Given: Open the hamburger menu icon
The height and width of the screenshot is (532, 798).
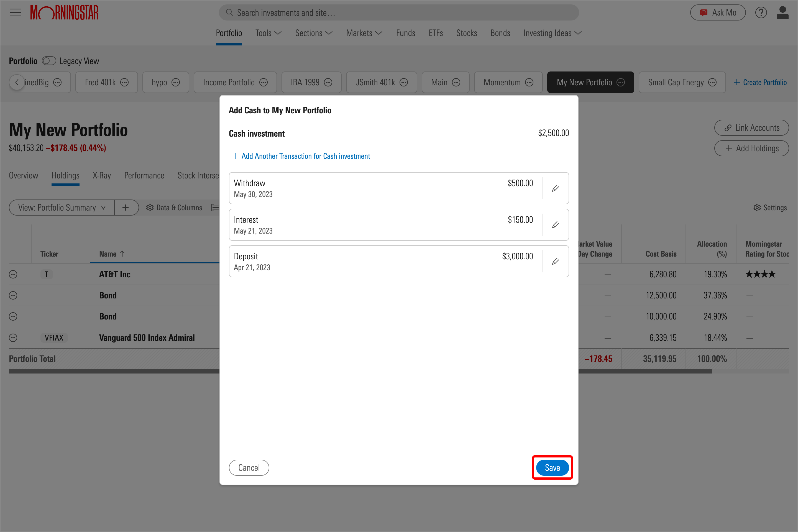Looking at the screenshot, I should [x=15, y=13].
